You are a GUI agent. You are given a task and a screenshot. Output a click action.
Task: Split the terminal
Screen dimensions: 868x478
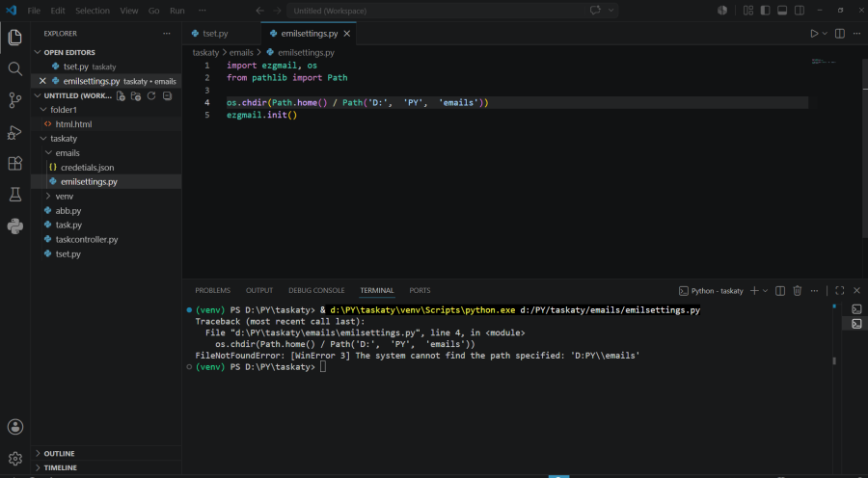(780, 290)
